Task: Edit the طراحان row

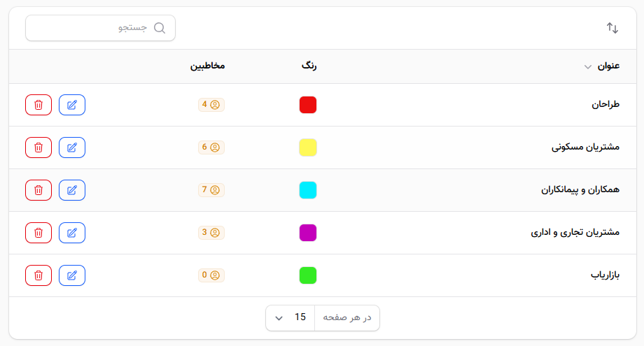Action: coord(72,105)
